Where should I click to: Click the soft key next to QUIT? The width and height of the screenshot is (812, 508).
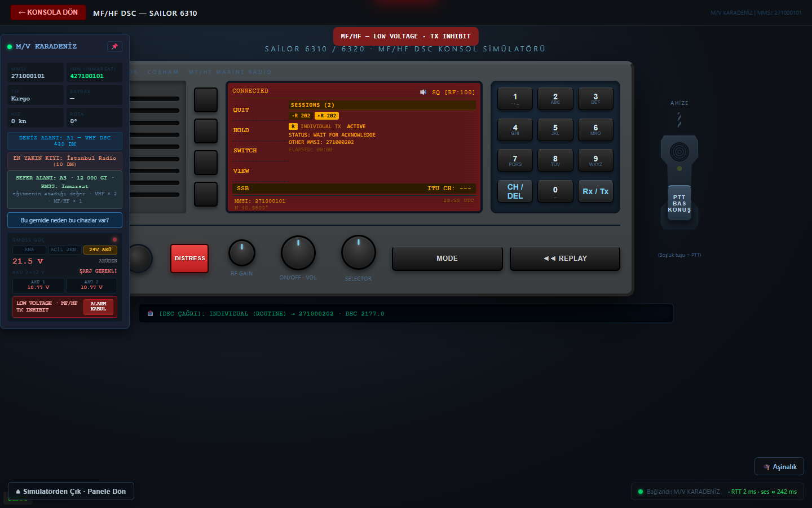(206, 100)
